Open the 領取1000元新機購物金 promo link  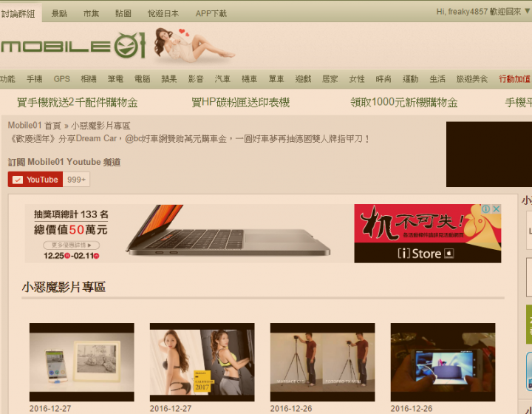click(x=404, y=102)
